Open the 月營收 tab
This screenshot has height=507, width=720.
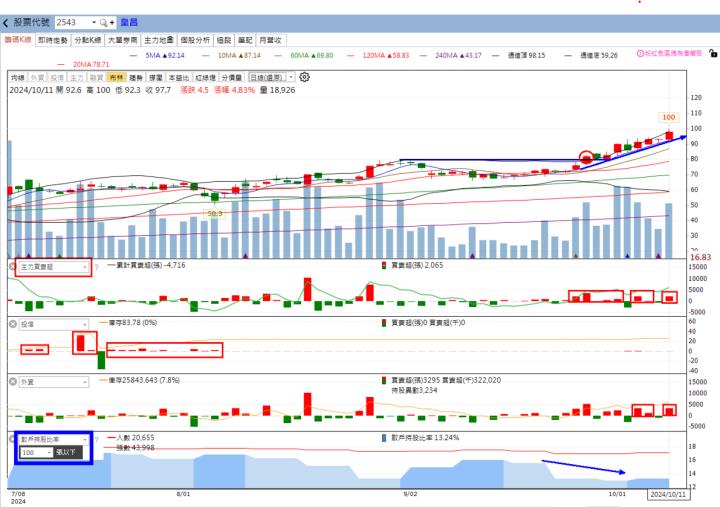pos(270,40)
